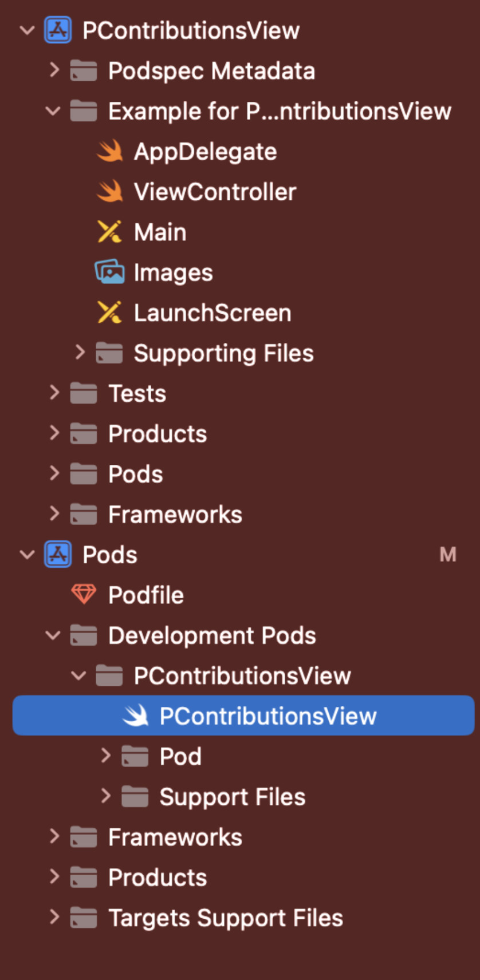480x980 pixels.
Task: Click the Podfile ruby gem icon
Action: [84, 595]
